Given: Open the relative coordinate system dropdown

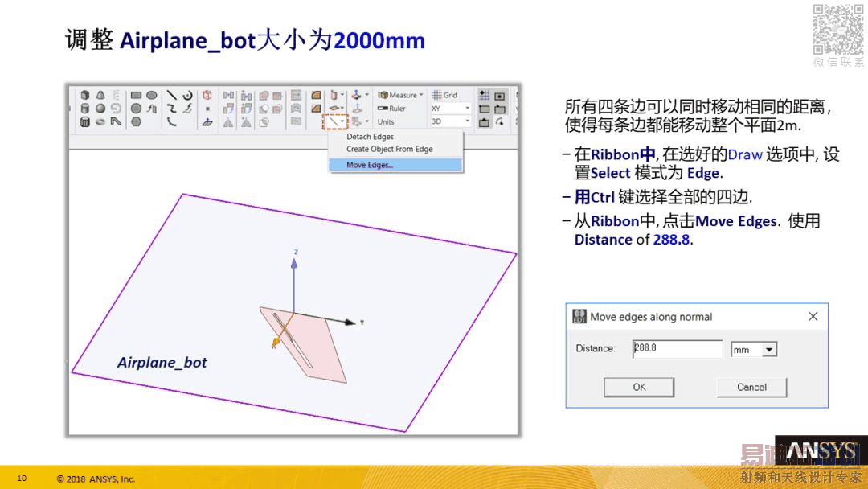Looking at the screenshot, I should click(367, 95).
